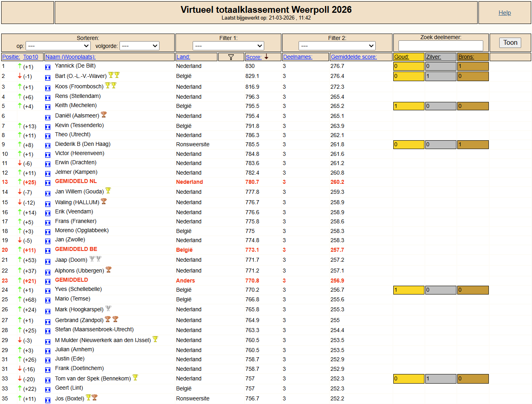Open the Filter 2 dropdown
Viewport: 532px width, 404px height.
click(337, 46)
